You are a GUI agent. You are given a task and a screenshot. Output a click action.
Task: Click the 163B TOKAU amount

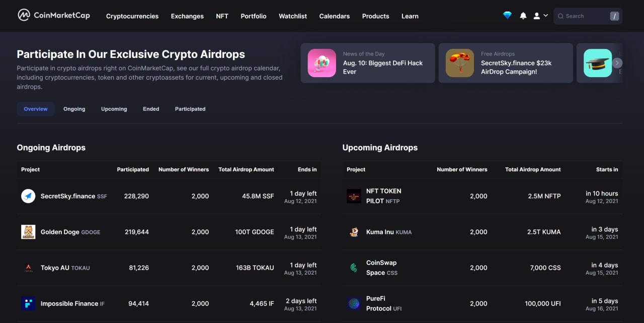tap(255, 268)
